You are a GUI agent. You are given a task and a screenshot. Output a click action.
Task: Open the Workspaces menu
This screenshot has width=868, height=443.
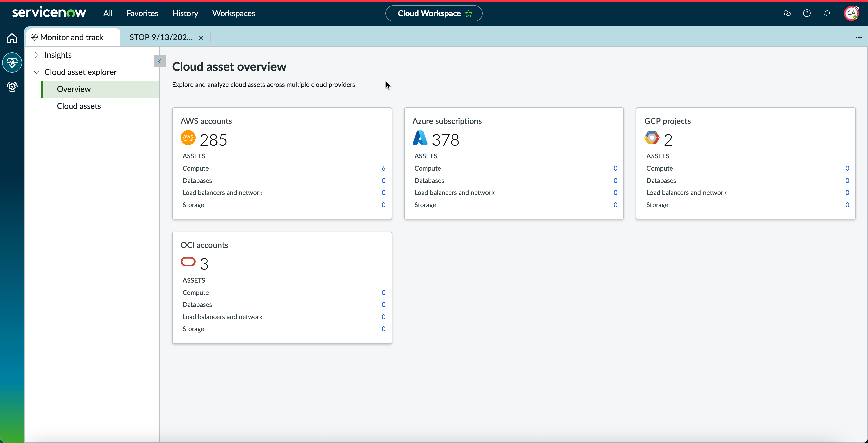pos(234,13)
